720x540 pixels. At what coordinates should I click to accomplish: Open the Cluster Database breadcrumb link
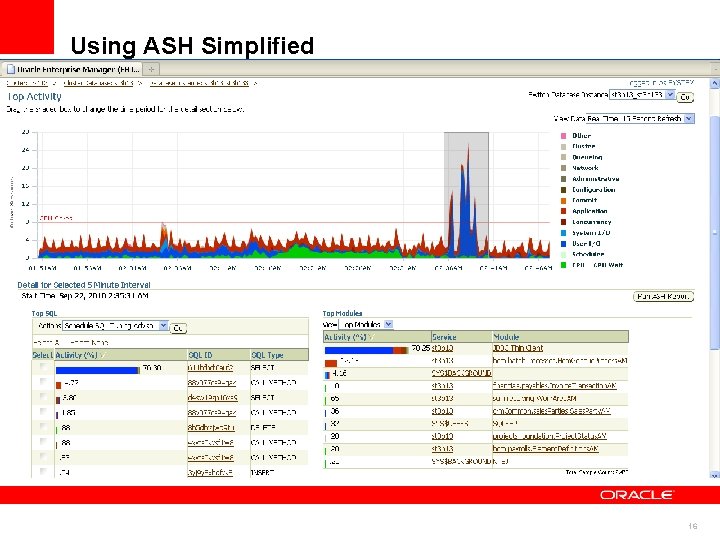98,83
